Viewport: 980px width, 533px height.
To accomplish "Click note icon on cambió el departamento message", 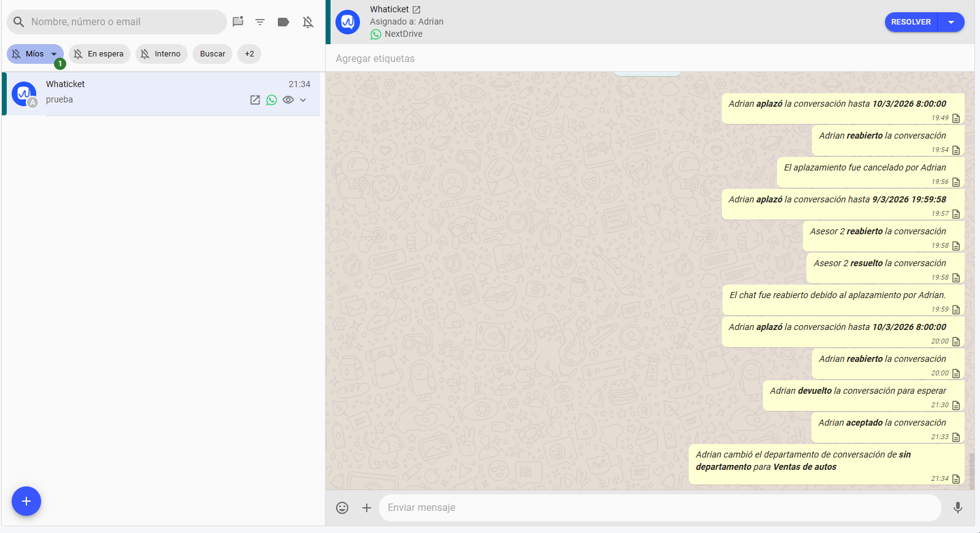I will 956,479.
